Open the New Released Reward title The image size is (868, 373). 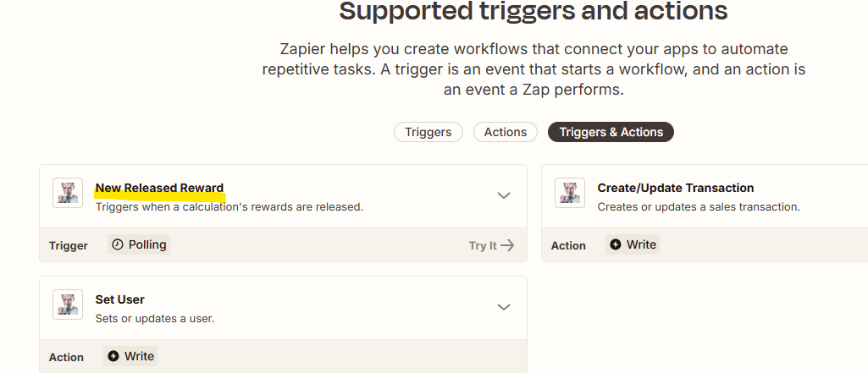coord(159,188)
